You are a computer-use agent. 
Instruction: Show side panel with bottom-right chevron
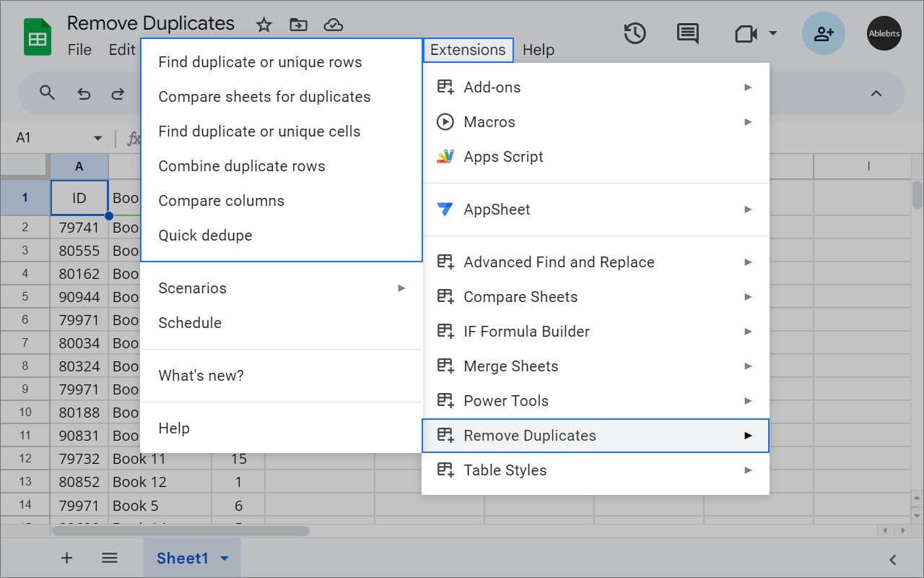(893, 559)
